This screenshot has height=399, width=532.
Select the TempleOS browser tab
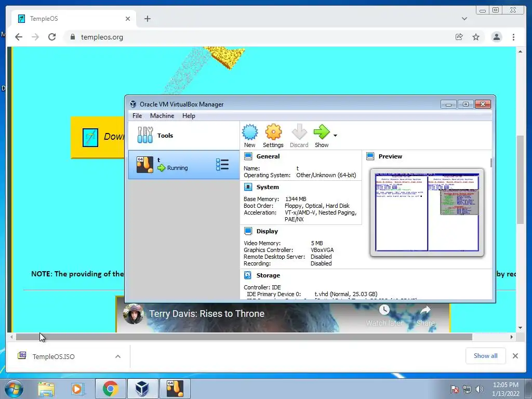[x=74, y=19]
